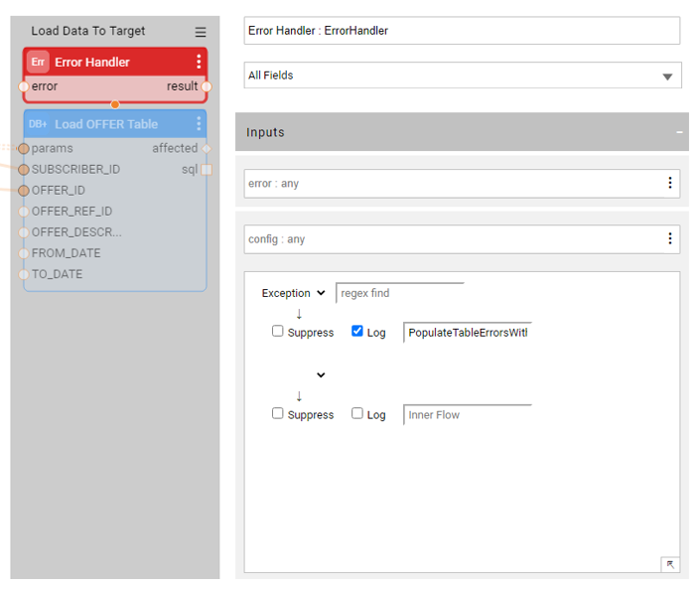This screenshot has height=589, width=700.
Task: Click the Inner Flow text field
Action: point(467,415)
